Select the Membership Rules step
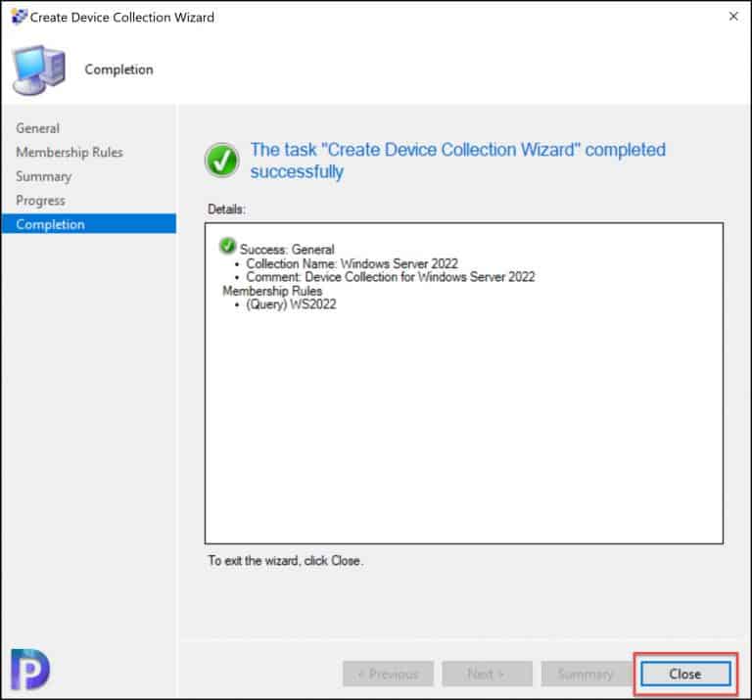 pyautogui.click(x=70, y=152)
